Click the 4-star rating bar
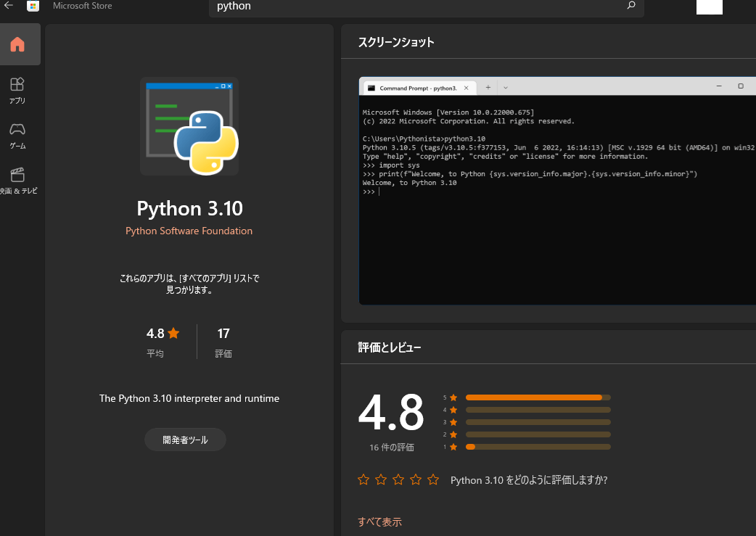The width and height of the screenshot is (756, 536). click(x=538, y=410)
